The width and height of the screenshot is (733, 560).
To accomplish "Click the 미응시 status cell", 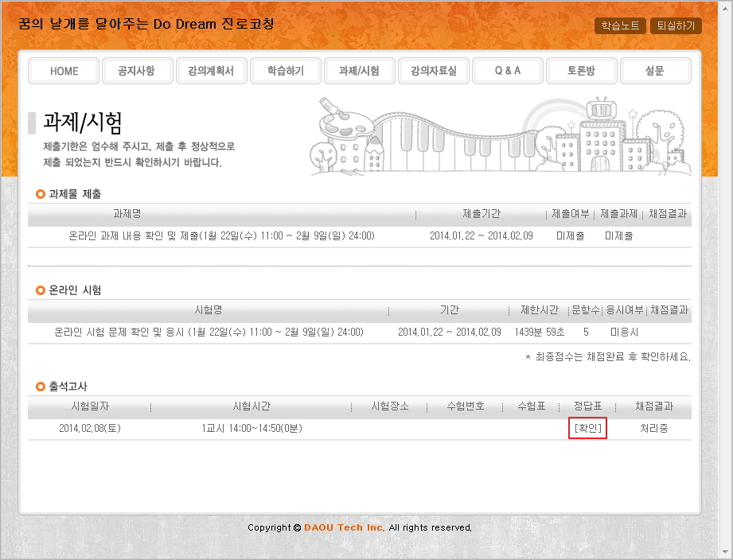I will 624,332.
